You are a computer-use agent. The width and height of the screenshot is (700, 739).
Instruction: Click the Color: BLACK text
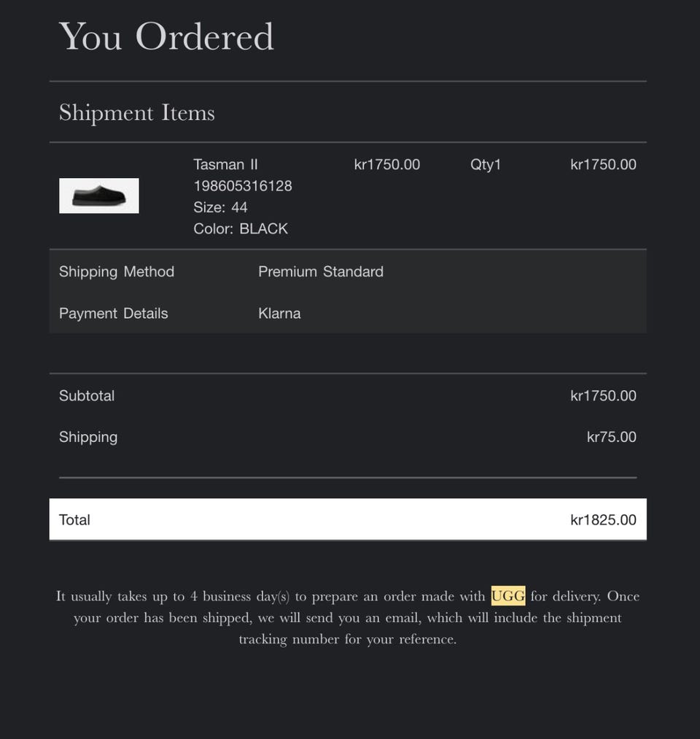pyautogui.click(x=241, y=228)
